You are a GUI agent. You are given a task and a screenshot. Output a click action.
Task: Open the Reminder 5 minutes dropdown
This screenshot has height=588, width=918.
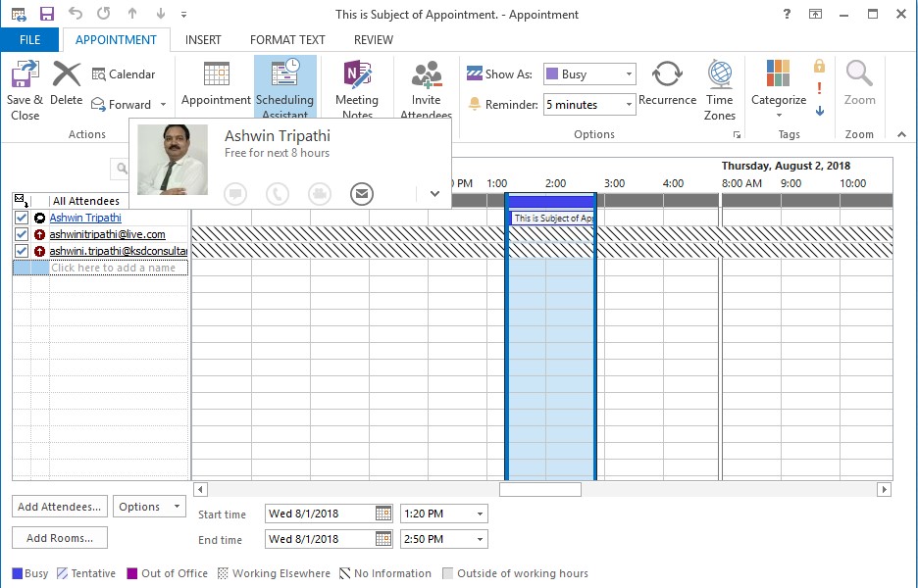pos(628,105)
